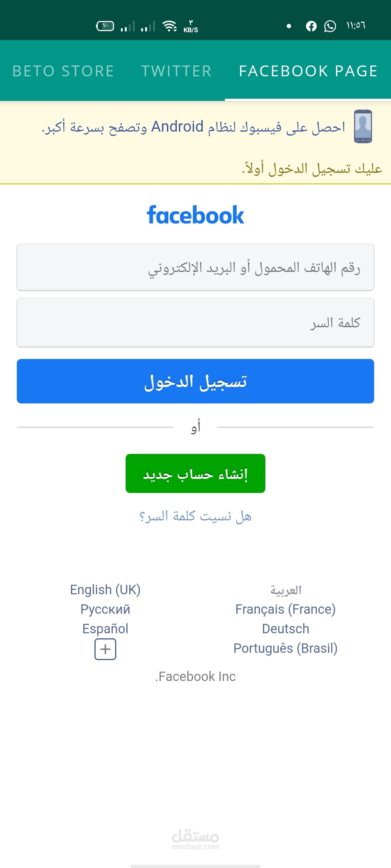The height and width of the screenshot is (868, 391).
Task: Tap the facebook logo
Action: (195, 215)
